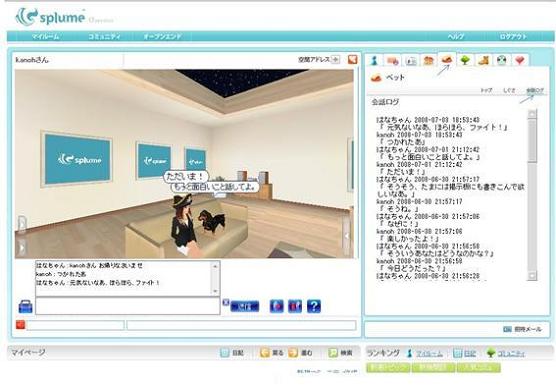Click the small x icon beside send button

(226, 302)
